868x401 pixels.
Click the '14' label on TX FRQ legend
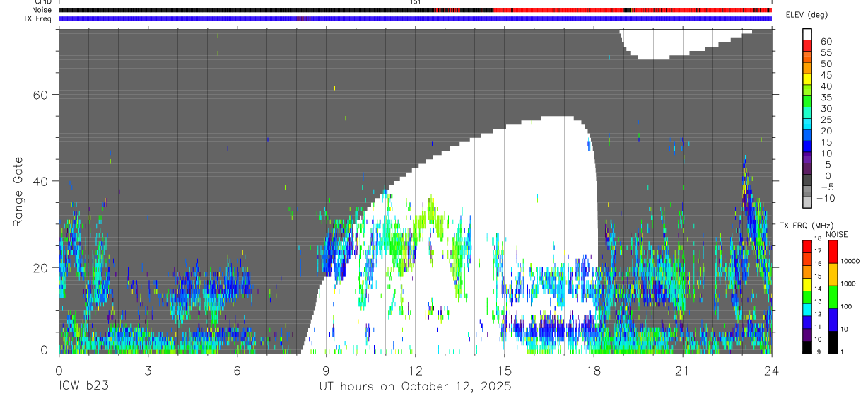point(817,289)
